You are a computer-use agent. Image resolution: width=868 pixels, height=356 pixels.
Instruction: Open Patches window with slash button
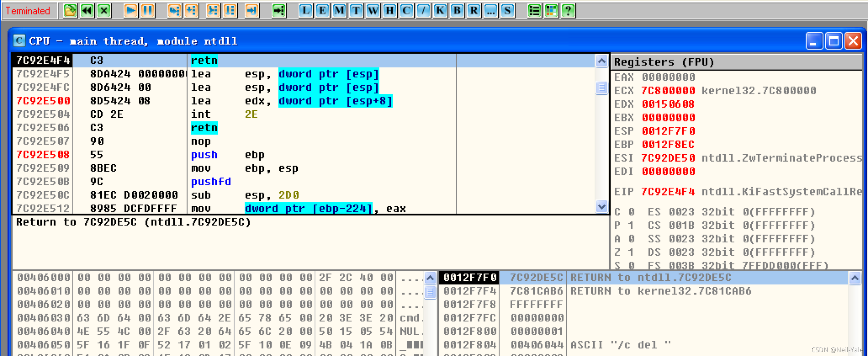pyautogui.click(x=423, y=11)
